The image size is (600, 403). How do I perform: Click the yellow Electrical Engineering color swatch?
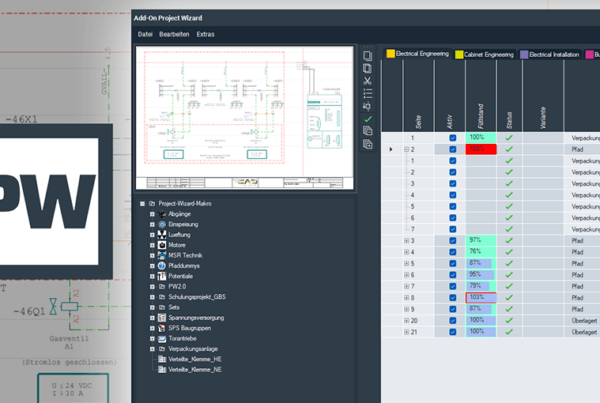point(390,54)
